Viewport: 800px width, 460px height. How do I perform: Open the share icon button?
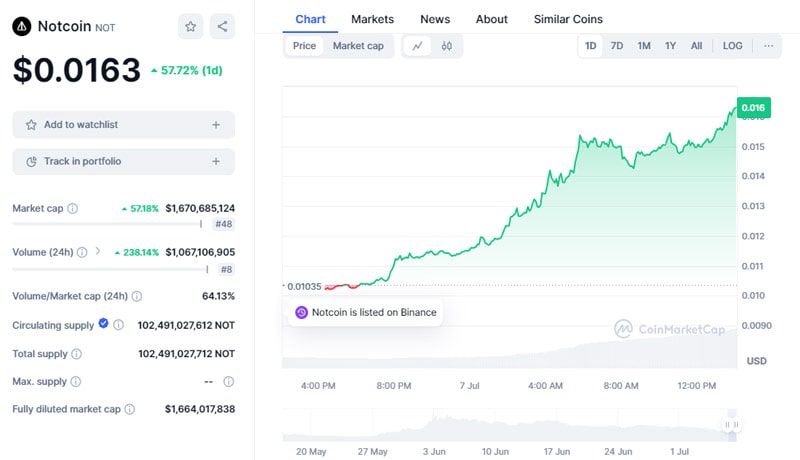point(222,27)
